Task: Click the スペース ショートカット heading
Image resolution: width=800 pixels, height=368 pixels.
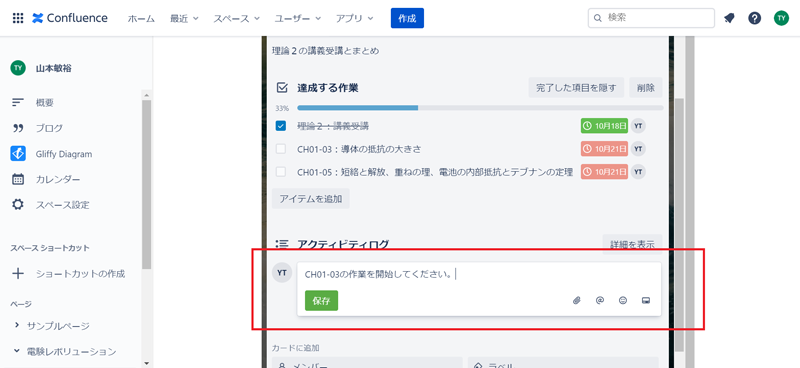Action: click(x=50, y=248)
